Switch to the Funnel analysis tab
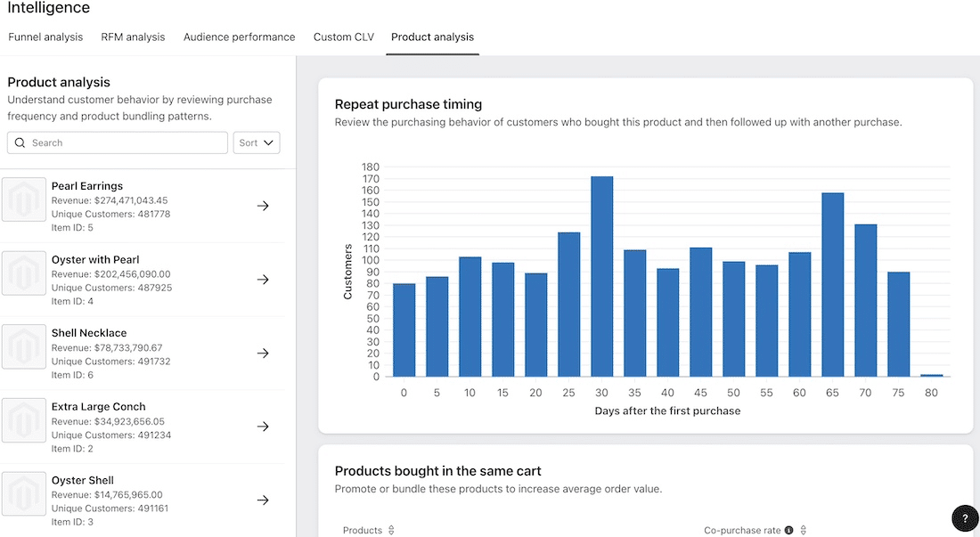Image resolution: width=980 pixels, height=537 pixels. tap(45, 37)
